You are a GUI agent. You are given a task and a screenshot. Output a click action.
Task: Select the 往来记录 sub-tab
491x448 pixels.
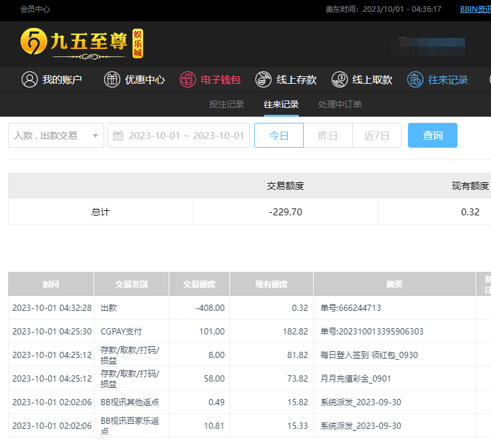(x=281, y=104)
